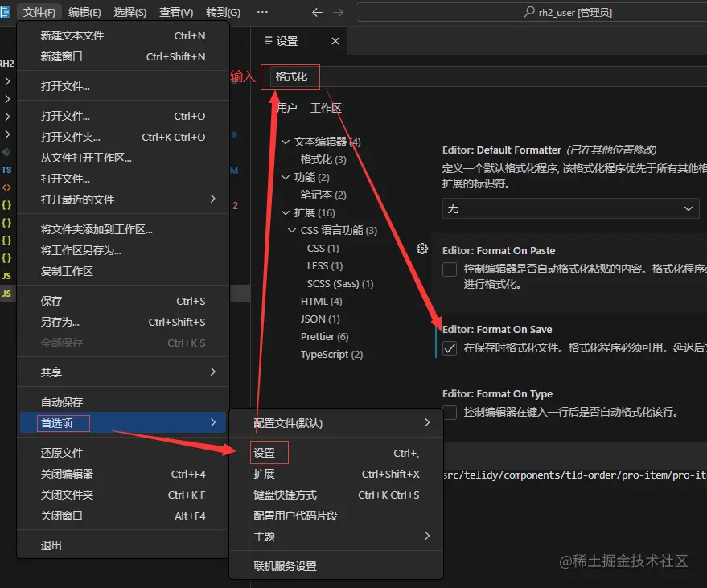
Task: Select JSON (1) in the settings tree
Action: (320, 319)
